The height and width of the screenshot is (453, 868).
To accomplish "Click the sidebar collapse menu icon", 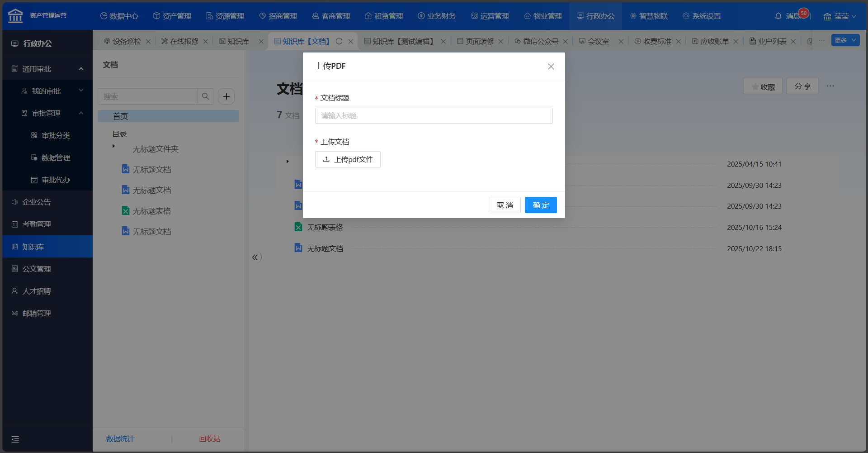I will tap(15, 439).
